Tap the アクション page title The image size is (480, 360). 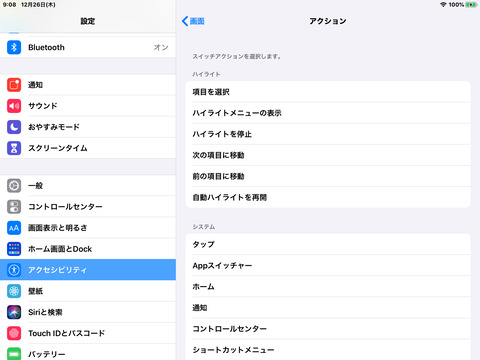coord(328,21)
